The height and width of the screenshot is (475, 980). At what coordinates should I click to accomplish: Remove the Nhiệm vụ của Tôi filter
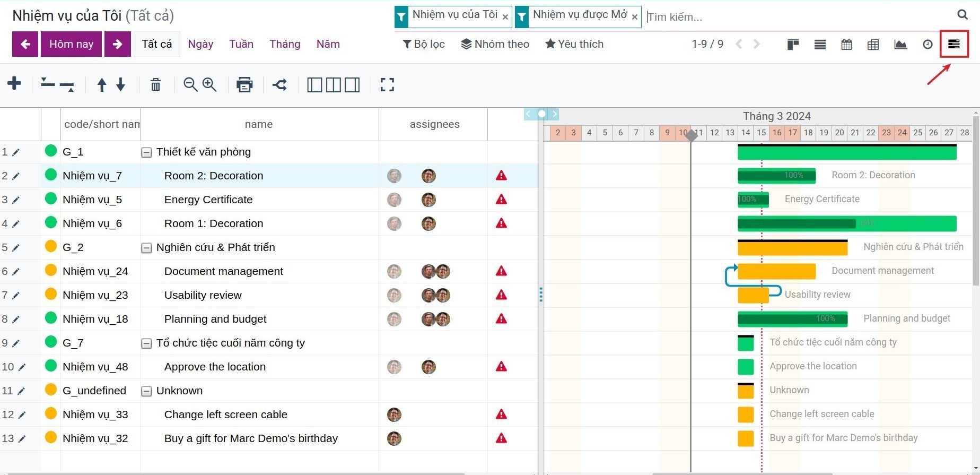(505, 17)
